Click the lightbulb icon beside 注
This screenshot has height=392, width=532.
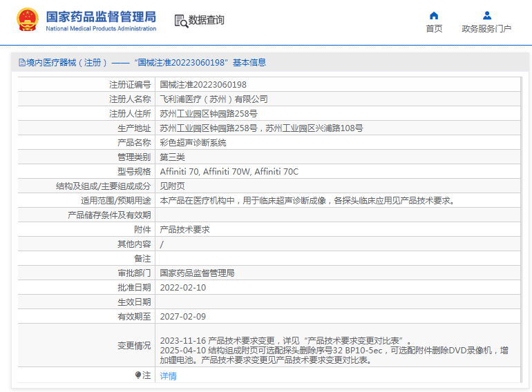pos(138,375)
